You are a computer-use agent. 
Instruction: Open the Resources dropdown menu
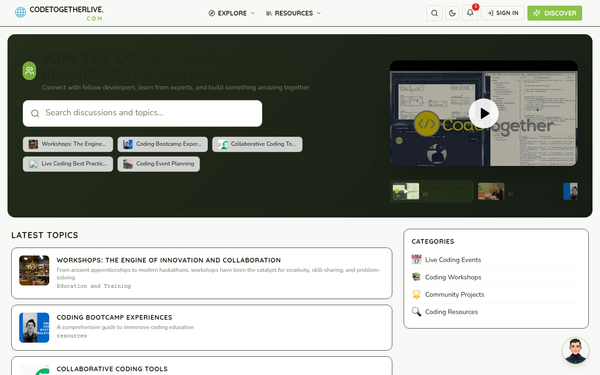point(293,13)
